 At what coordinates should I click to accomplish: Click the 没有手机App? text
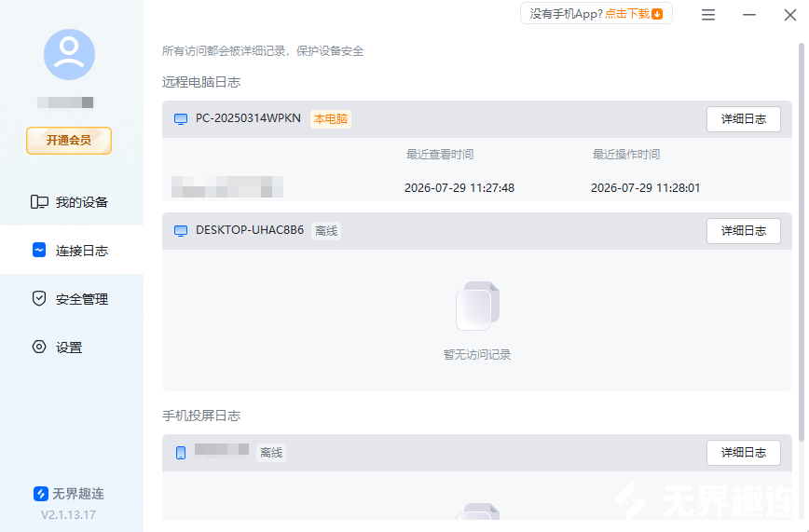pyautogui.click(x=567, y=14)
